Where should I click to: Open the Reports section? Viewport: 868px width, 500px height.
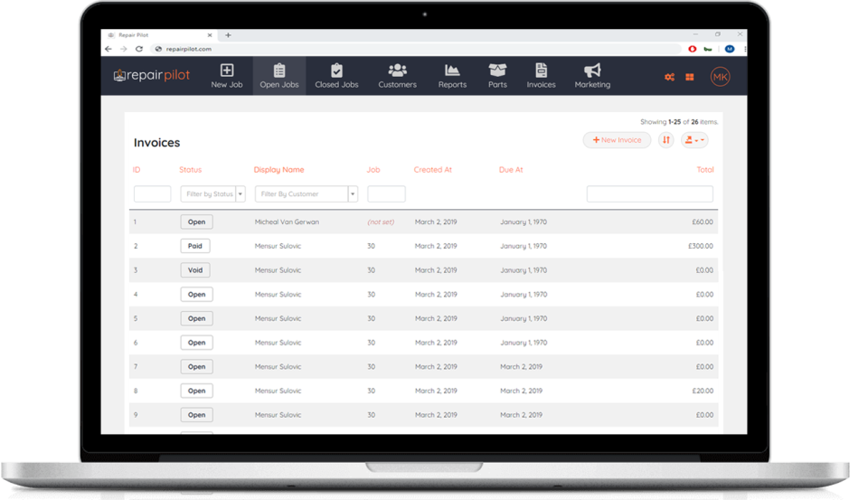452,76
